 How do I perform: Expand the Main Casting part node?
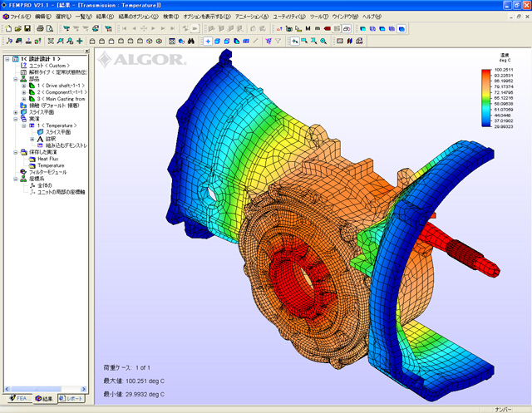pyautogui.click(x=23, y=99)
